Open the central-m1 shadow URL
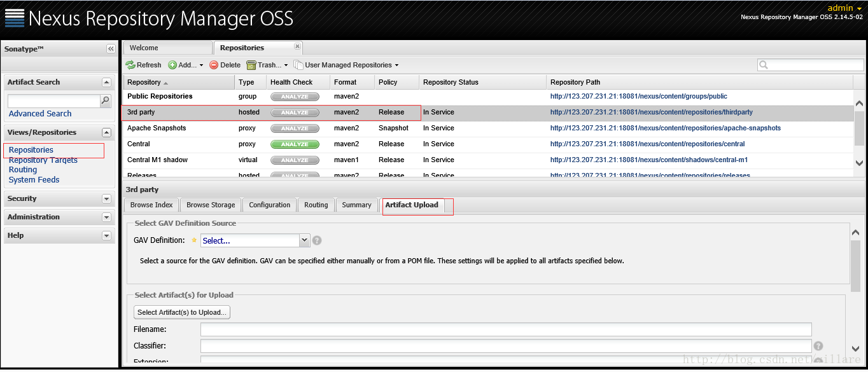This screenshot has height=372, width=868. [649, 160]
